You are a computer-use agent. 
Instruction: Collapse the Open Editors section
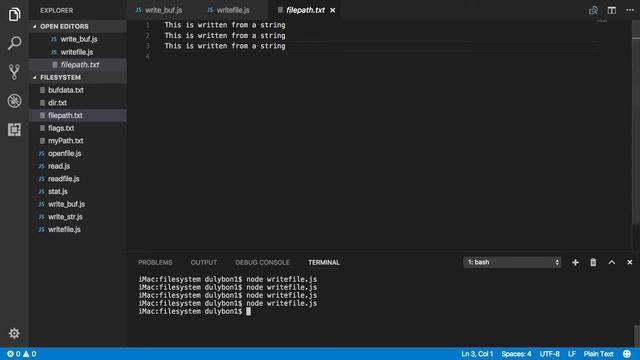click(78, 27)
